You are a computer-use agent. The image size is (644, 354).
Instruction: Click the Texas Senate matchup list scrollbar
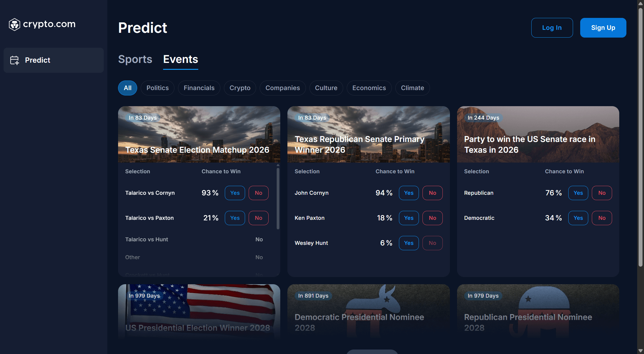[x=278, y=198]
